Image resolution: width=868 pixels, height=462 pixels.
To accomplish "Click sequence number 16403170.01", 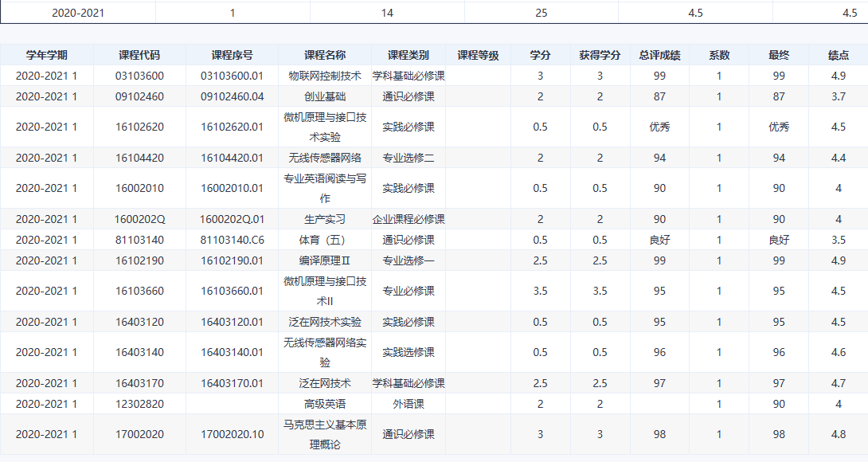I will coord(232,383).
